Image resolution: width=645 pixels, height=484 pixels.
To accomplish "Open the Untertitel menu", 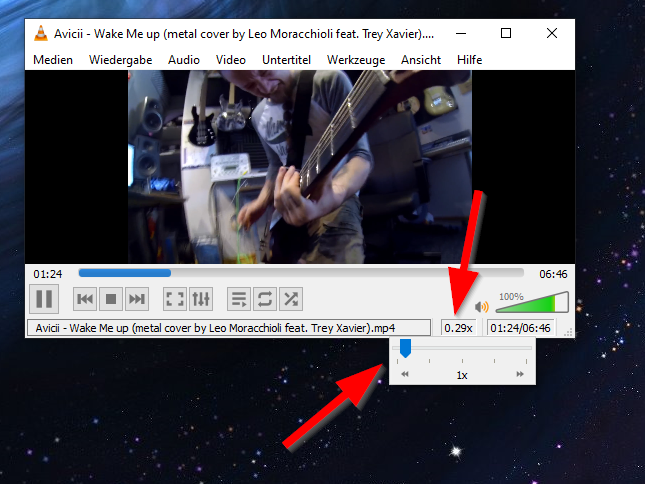I will click(286, 60).
